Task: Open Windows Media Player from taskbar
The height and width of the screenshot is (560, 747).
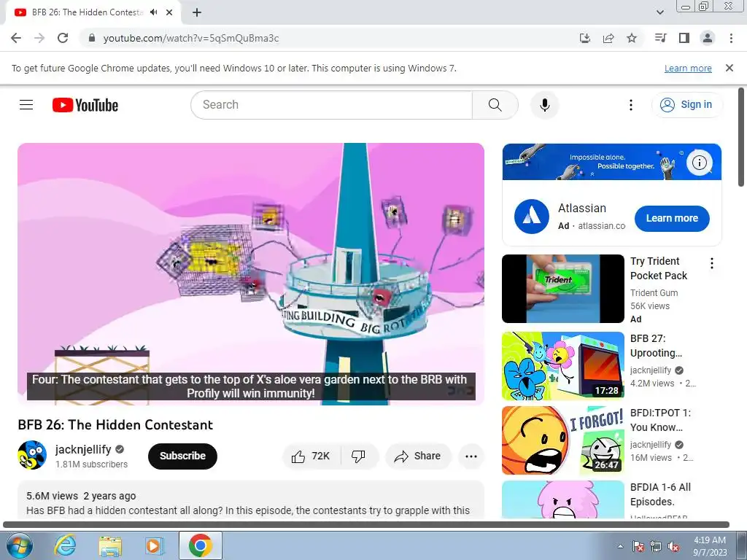Action: pyautogui.click(x=154, y=545)
